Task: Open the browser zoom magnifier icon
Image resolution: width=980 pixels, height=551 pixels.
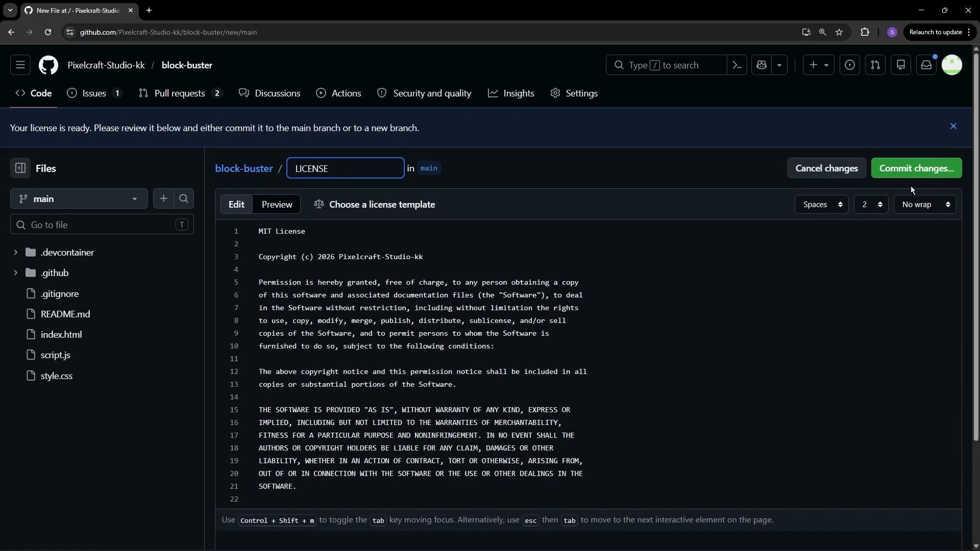Action: (822, 32)
